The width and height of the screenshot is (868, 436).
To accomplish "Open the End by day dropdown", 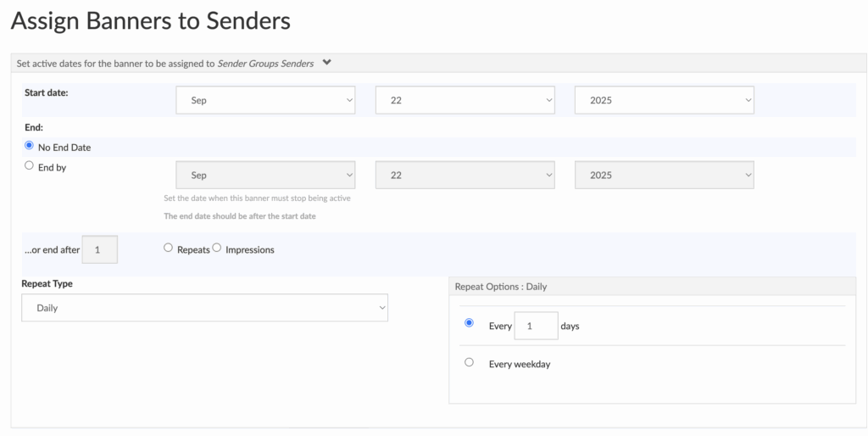I will [465, 175].
